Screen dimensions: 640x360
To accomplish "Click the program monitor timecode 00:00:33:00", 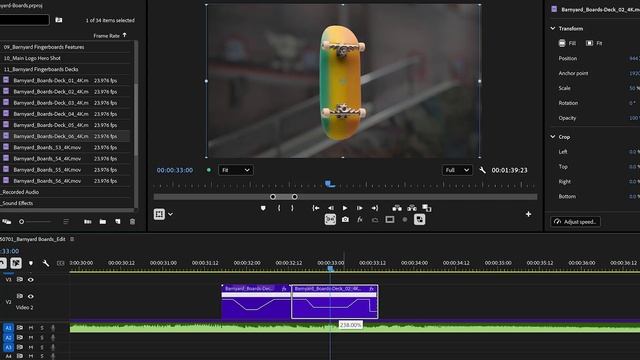I will coord(175,170).
